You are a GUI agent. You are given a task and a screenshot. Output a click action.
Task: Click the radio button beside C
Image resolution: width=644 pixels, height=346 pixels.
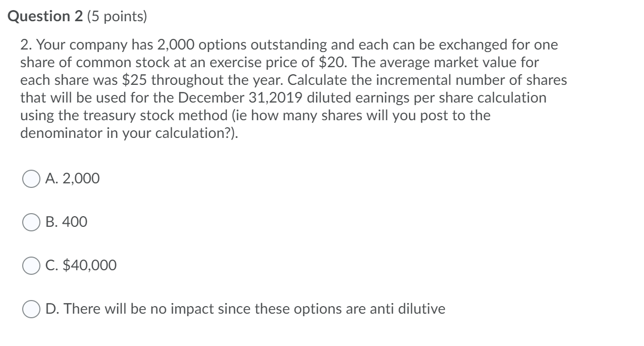(31, 265)
